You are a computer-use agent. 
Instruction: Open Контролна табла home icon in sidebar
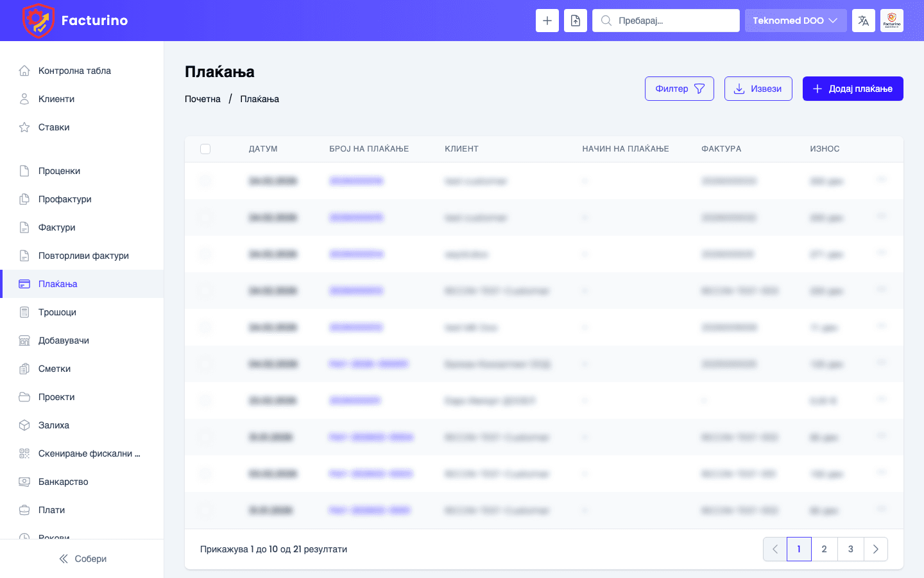click(24, 71)
